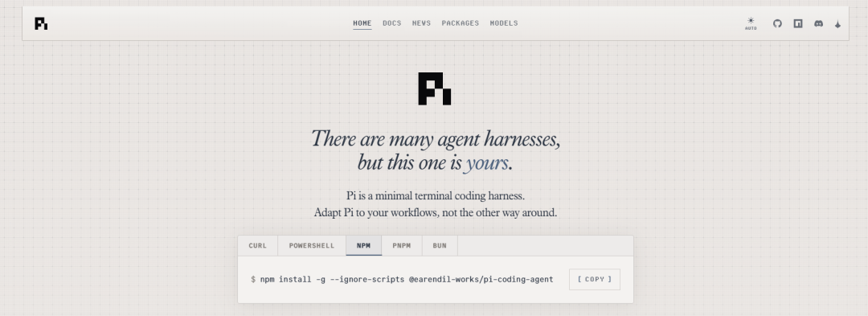Go to the Home nav item

click(x=362, y=23)
